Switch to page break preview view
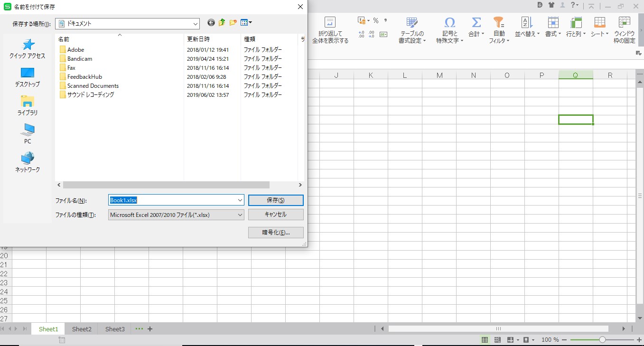The image size is (644, 346). click(497, 340)
